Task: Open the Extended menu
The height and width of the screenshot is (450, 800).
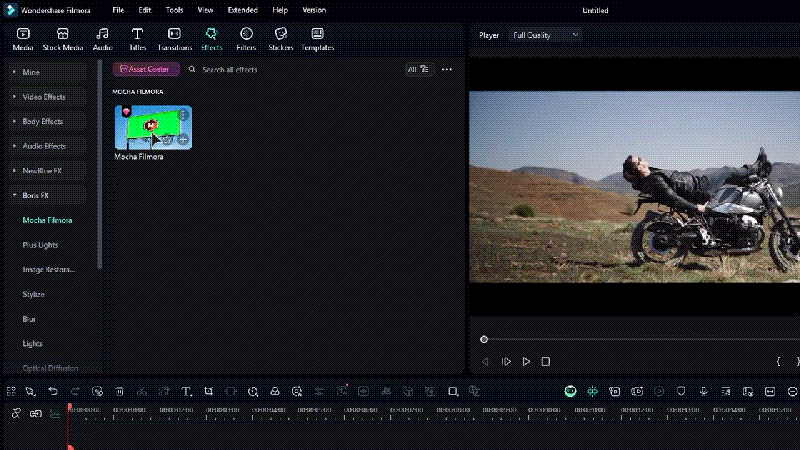Action: pyautogui.click(x=242, y=10)
